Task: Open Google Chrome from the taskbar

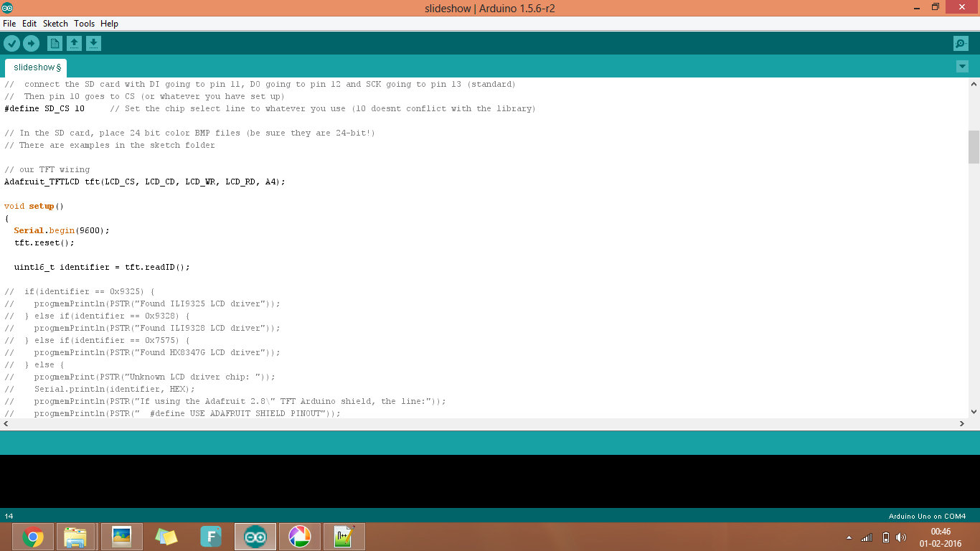Action: click(33, 537)
